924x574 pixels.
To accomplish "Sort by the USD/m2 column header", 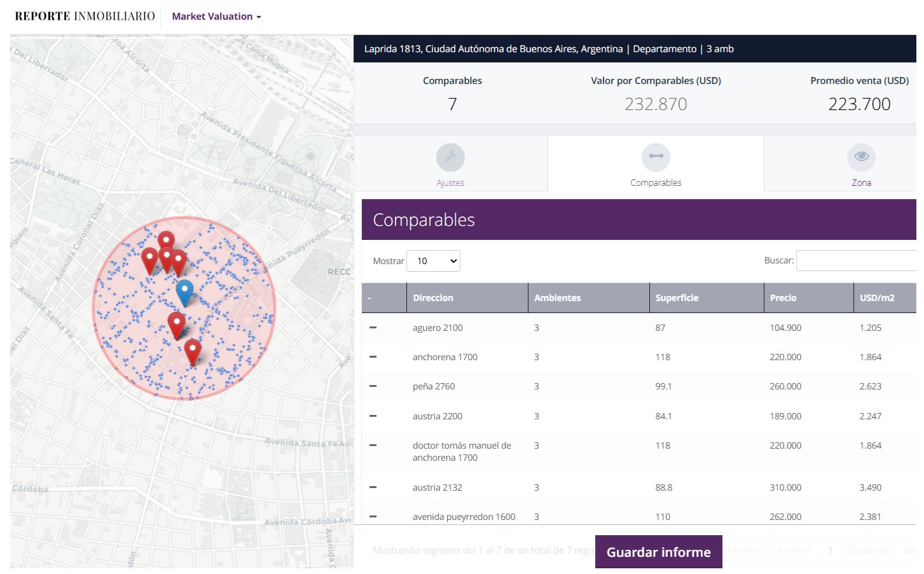I will (885, 298).
